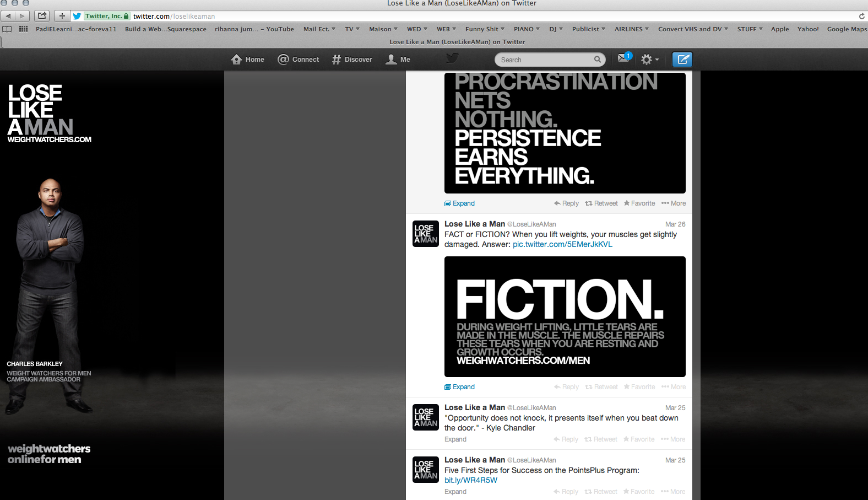Click the FICTION image thumbnail
The image size is (868, 500).
[565, 316]
